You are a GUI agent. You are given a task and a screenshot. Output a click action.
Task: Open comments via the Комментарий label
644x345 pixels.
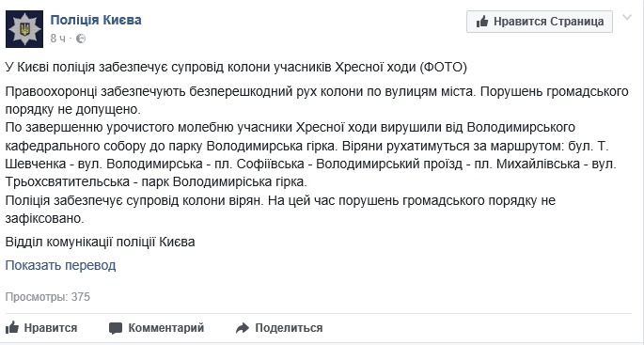[165, 328]
